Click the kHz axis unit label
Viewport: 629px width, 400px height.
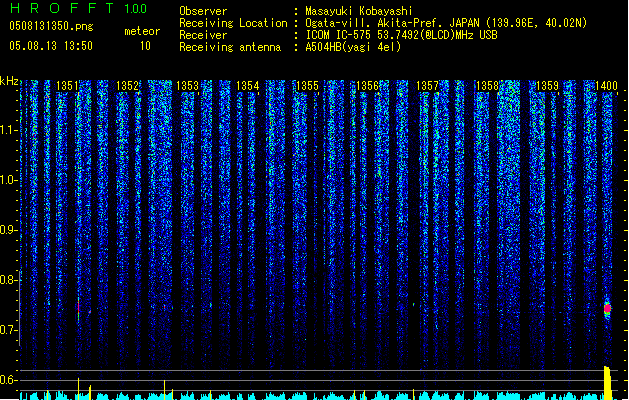click(9, 81)
